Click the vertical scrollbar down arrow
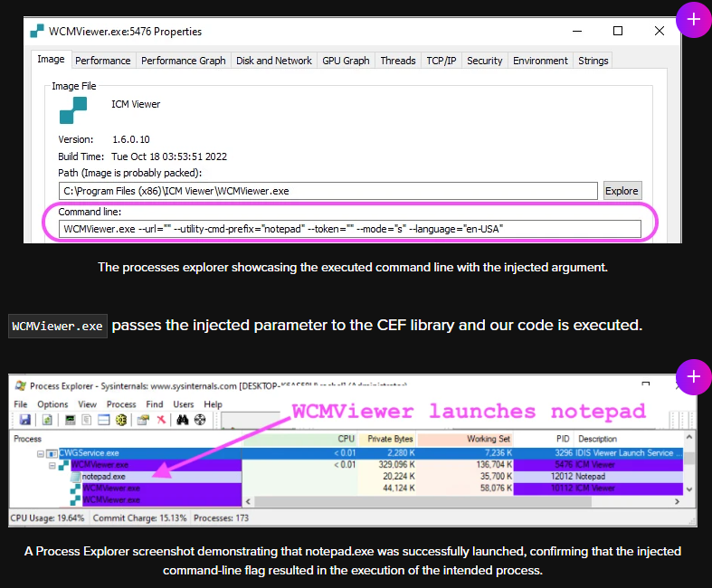This screenshot has height=588, width=712. (689, 489)
